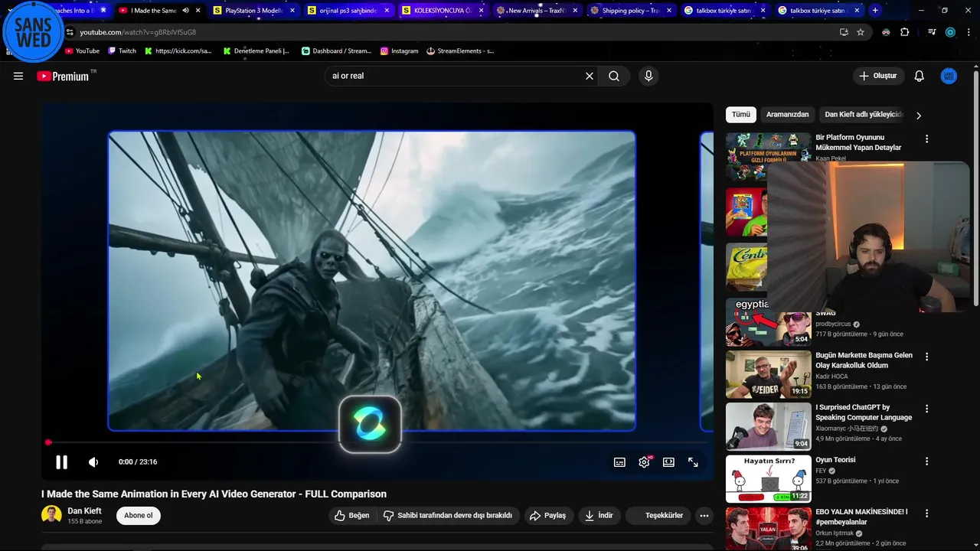The width and height of the screenshot is (980, 551).
Task: Open the StreamElements bookmark
Action: [x=460, y=51]
